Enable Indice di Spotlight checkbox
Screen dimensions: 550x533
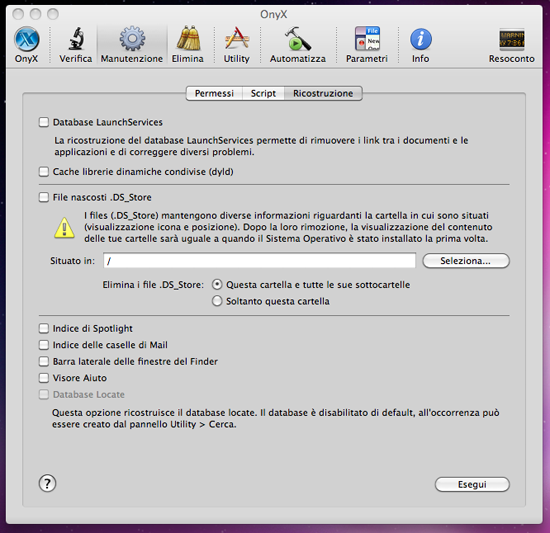(x=44, y=328)
